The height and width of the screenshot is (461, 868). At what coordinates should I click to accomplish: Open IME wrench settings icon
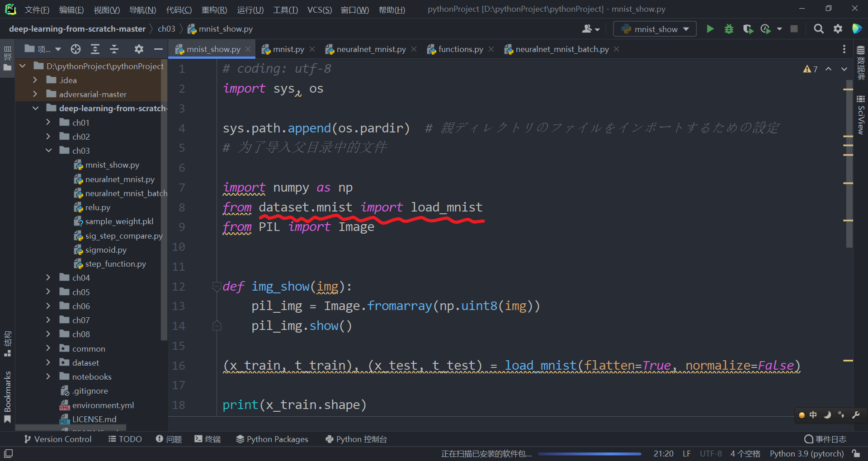856,415
